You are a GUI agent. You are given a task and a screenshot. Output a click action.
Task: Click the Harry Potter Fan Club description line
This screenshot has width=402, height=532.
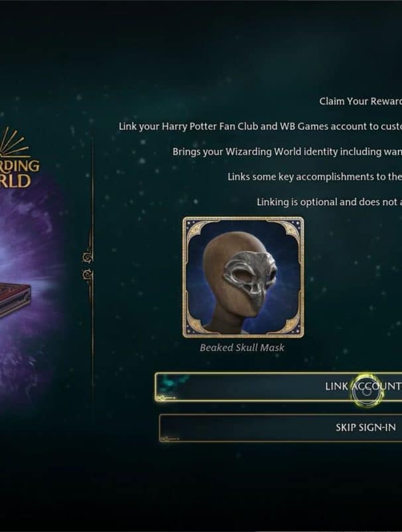coord(260,126)
